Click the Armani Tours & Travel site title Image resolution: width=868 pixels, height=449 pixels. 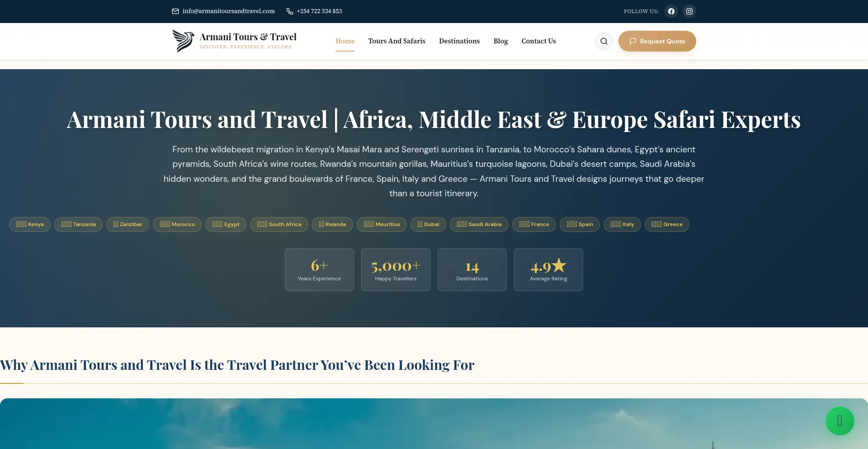248,37
